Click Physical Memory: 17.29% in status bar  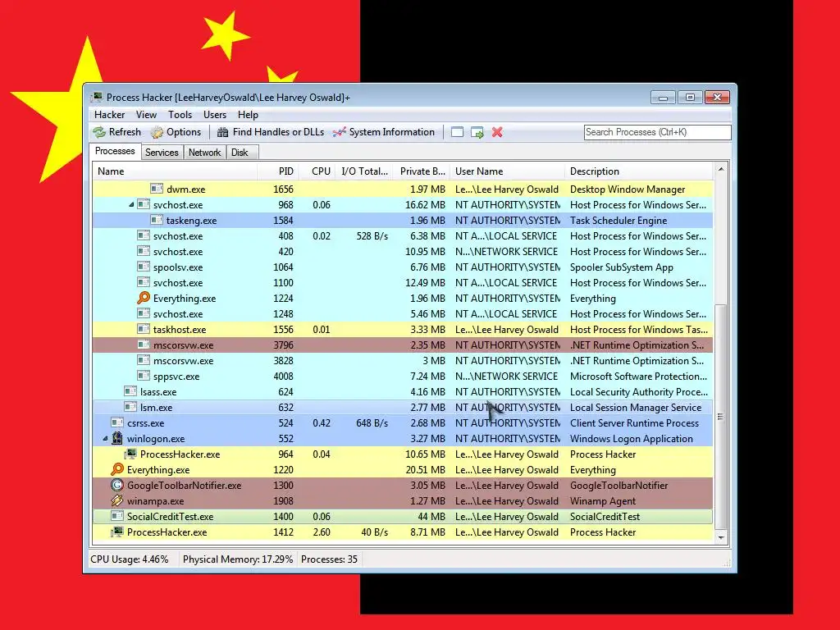[238, 559]
